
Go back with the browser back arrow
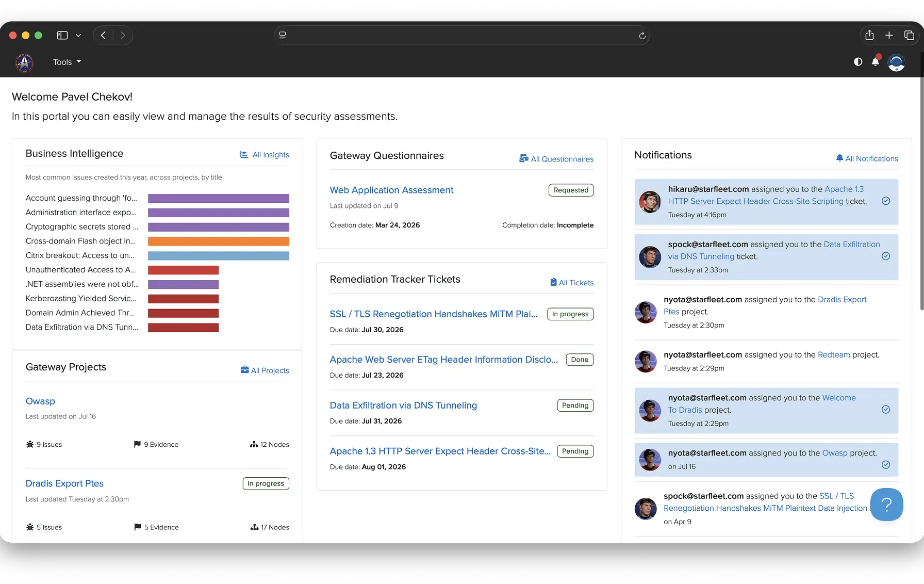pyautogui.click(x=103, y=35)
